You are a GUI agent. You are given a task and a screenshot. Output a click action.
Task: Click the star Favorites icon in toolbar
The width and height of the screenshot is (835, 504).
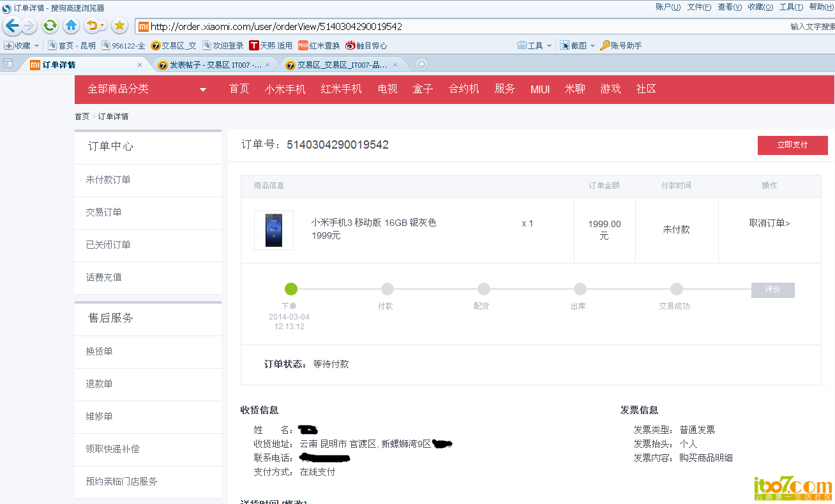coord(119,26)
